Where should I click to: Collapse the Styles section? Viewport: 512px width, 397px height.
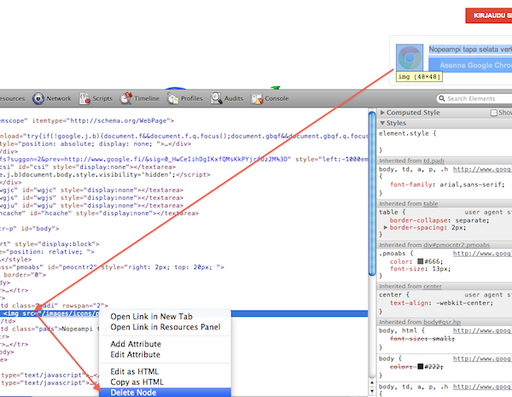(383, 123)
